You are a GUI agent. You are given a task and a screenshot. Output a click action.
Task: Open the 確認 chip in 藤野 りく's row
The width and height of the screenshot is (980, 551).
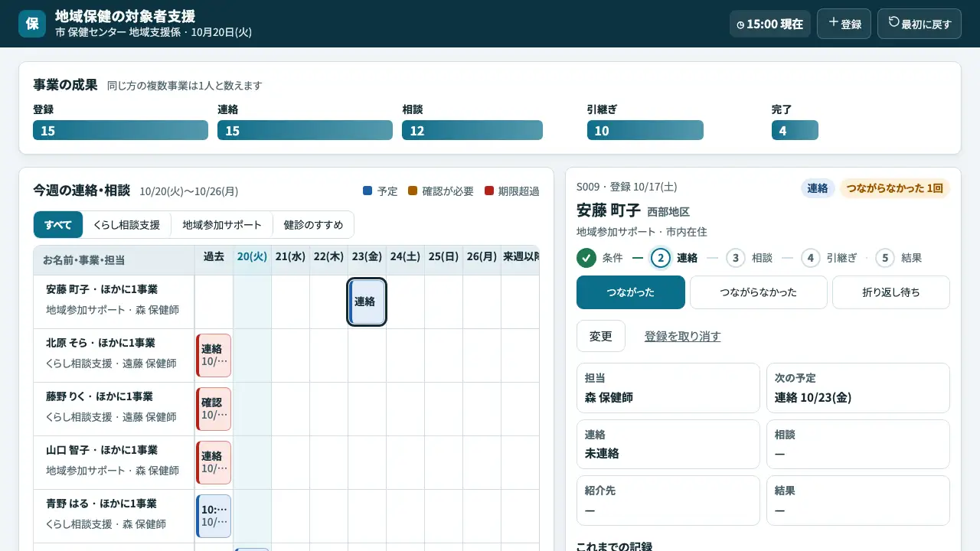point(214,409)
